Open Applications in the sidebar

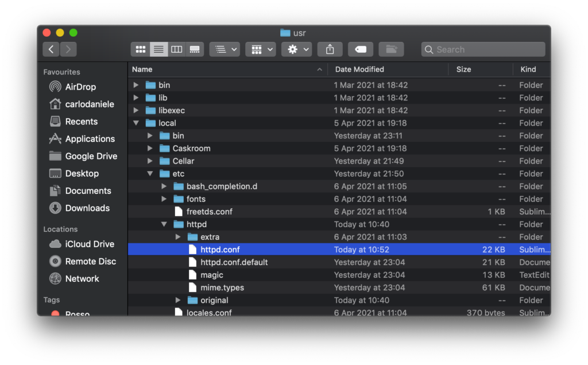coord(82,139)
